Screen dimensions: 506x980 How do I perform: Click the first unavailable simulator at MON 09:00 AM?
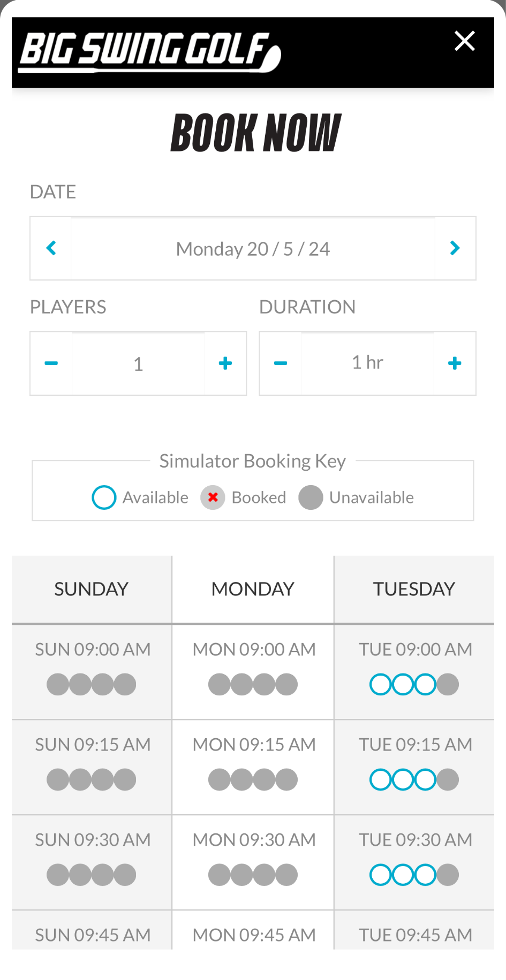219,684
